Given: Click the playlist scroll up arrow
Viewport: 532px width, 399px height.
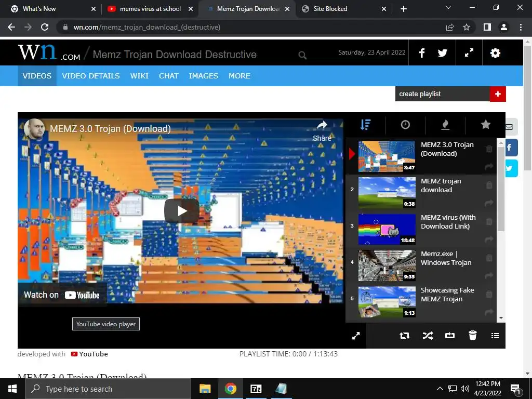Looking at the screenshot, I should (501, 143).
